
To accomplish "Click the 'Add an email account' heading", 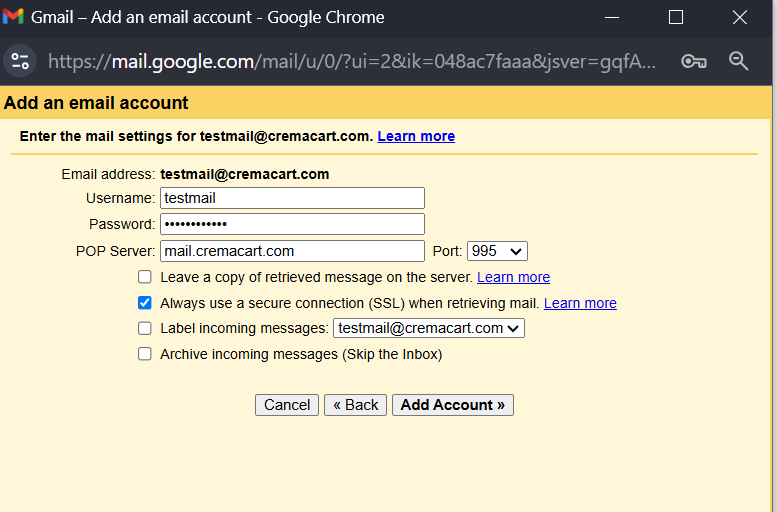I will (x=96, y=103).
